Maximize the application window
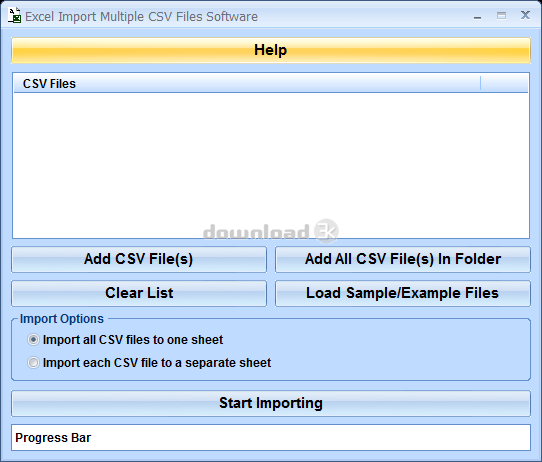The image size is (542, 462). [501, 16]
